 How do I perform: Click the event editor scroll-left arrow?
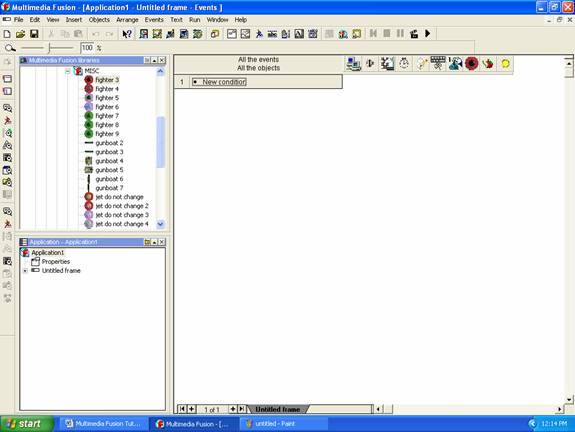[x=378, y=409]
